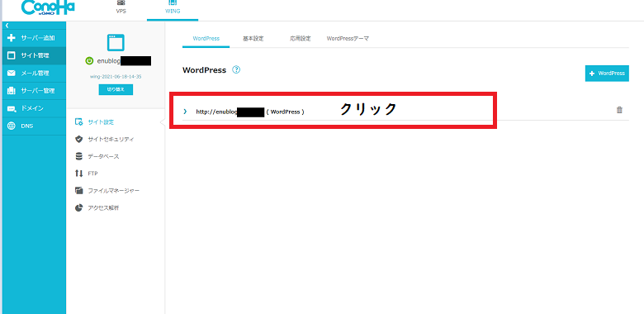Image resolution: width=644 pixels, height=314 pixels.
Task: Click the ドメイン icon in the sidebar
Action: coord(11,108)
